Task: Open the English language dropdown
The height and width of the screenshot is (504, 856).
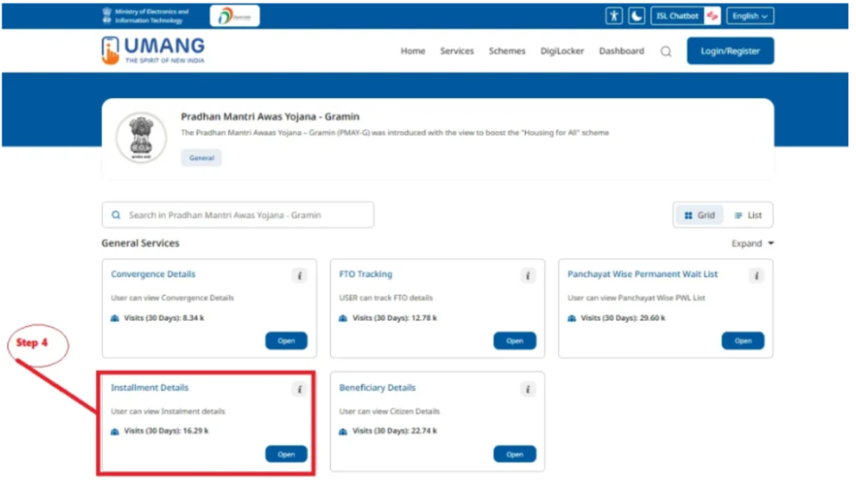Action: pyautogui.click(x=750, y=16)
